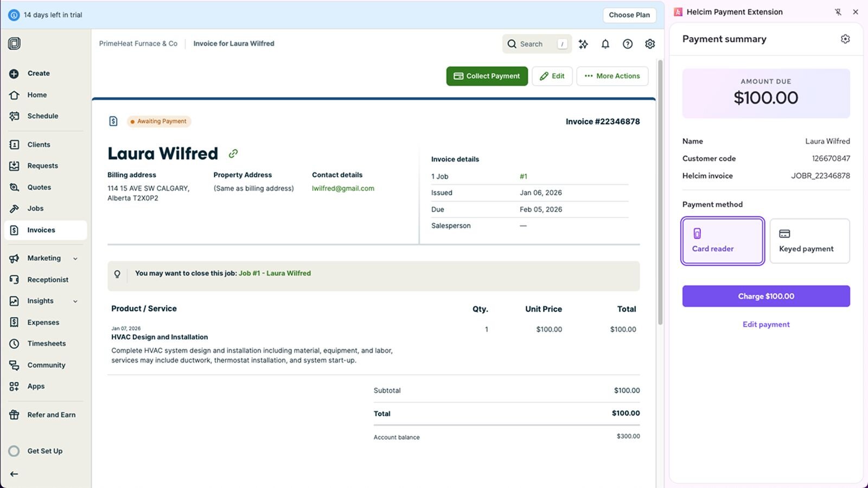The image size is (868, 488).
Task: Collapse the sidebar with the arrow icon
Action: pyautogui.click(x=14, y=474)
